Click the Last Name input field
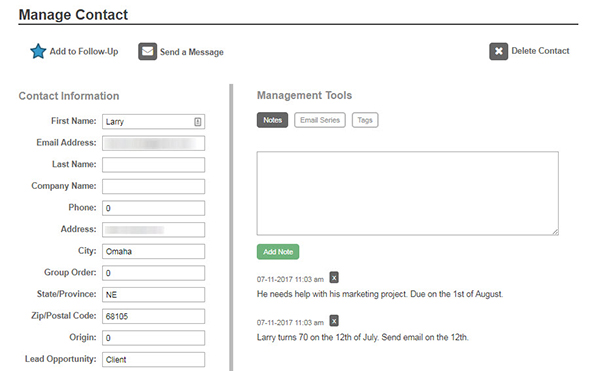The height and width of the screenshot is (371, 600). [x=153, y=165]
